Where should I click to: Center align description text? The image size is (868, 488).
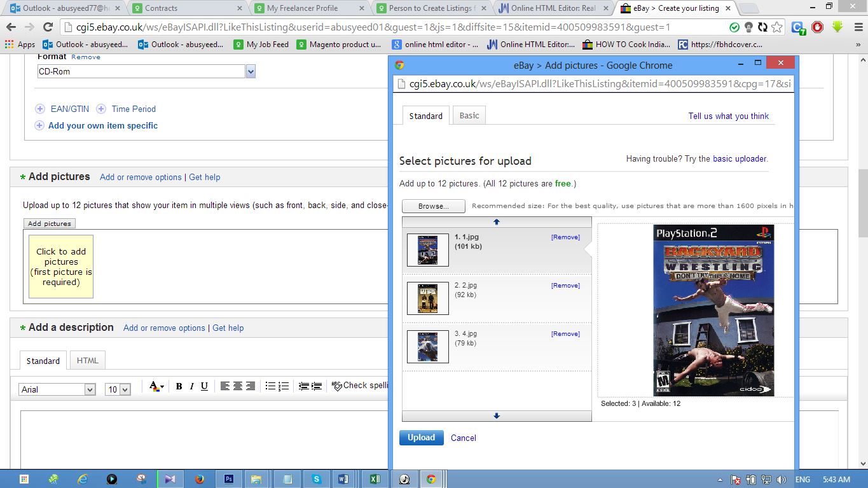[x=238, y=386]
